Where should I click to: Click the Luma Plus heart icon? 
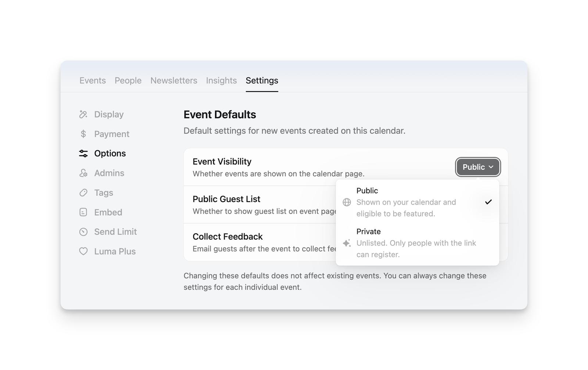[x=83, y=251]
